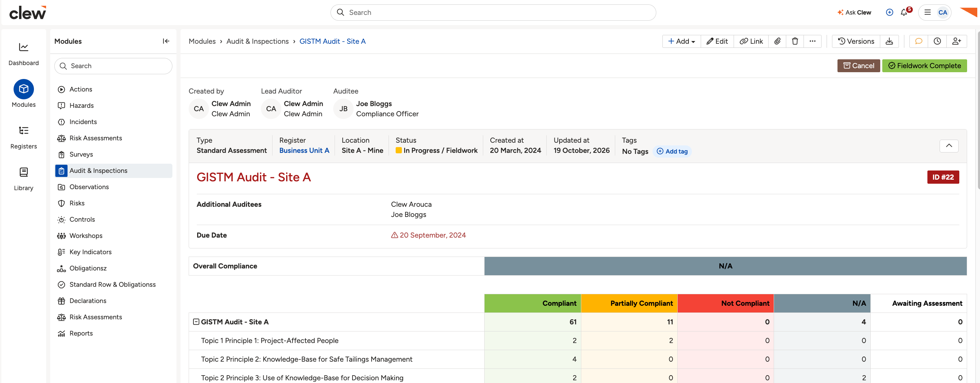The width and height of the screenshot is (980, 383).
Task: Open Surveys module
Action: [113, 155]
